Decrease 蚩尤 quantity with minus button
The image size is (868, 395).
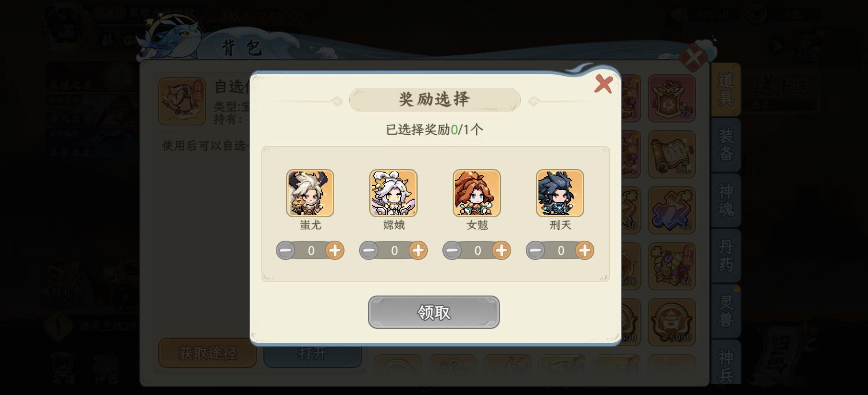285,251
